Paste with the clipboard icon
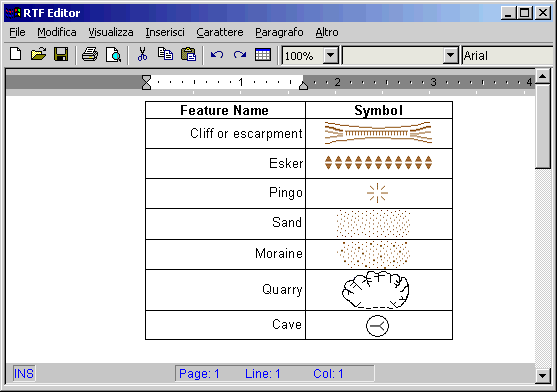 pyautogui.click(x=188, y=55)
